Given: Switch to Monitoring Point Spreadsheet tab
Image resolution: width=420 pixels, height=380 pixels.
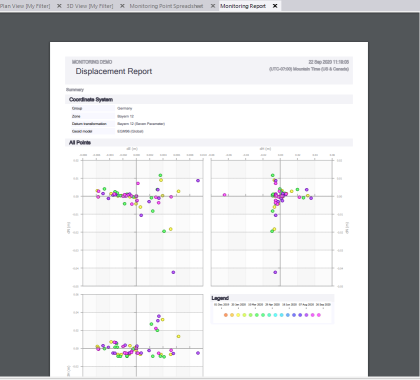Looking at the screenshot, I should [x=166, y=6].
